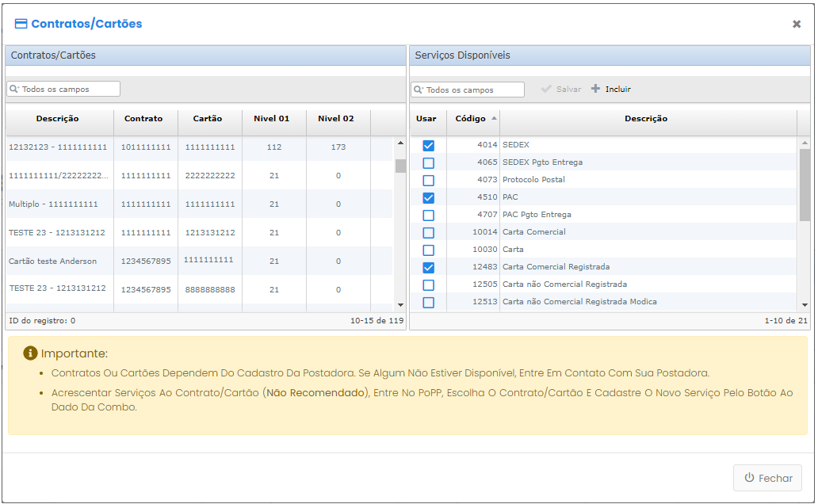Sort by the Nivel 02 column header

[x=338, y=123]
